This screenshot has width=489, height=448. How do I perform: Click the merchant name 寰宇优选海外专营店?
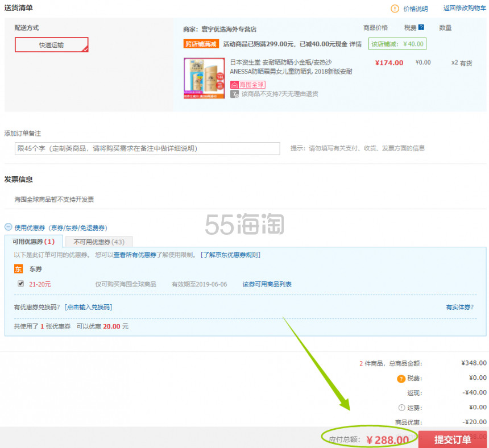(229, 29)
